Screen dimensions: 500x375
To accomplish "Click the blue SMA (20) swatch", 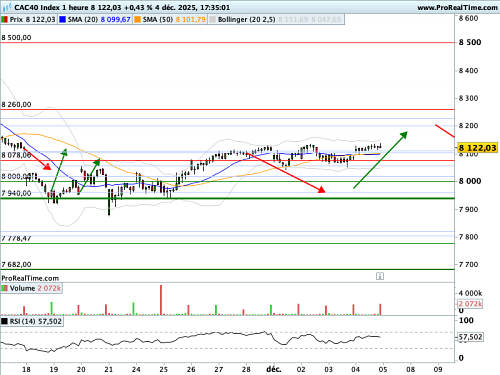I will 62,20.
